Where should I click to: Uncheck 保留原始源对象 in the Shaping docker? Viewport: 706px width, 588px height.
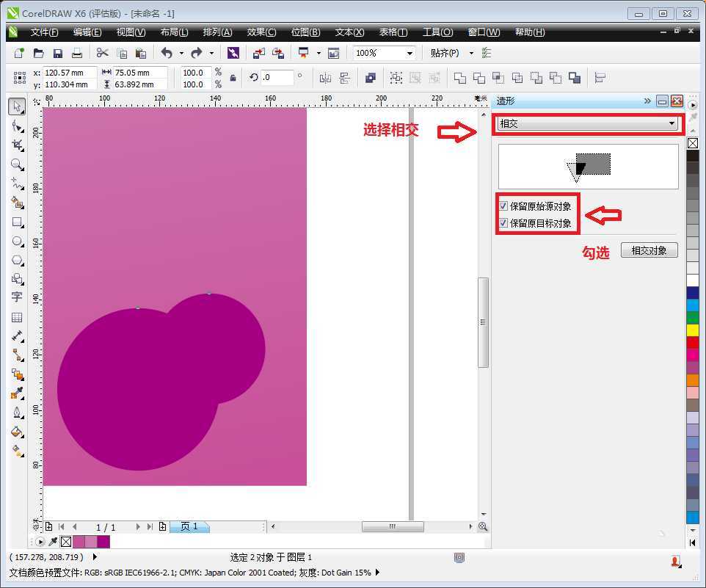point(503,206)
